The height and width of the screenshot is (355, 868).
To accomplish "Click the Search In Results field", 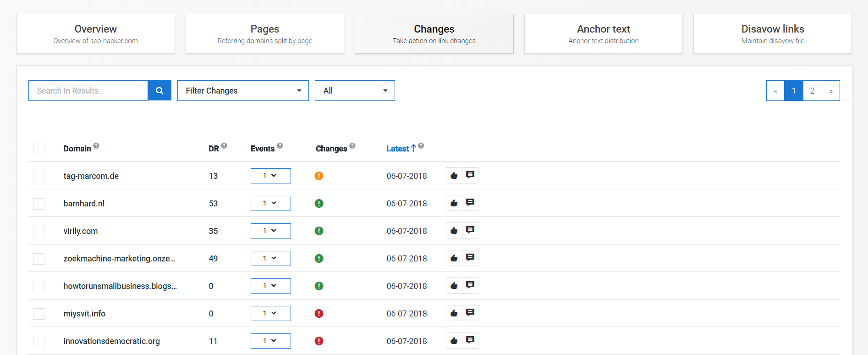I will point(88,91).
